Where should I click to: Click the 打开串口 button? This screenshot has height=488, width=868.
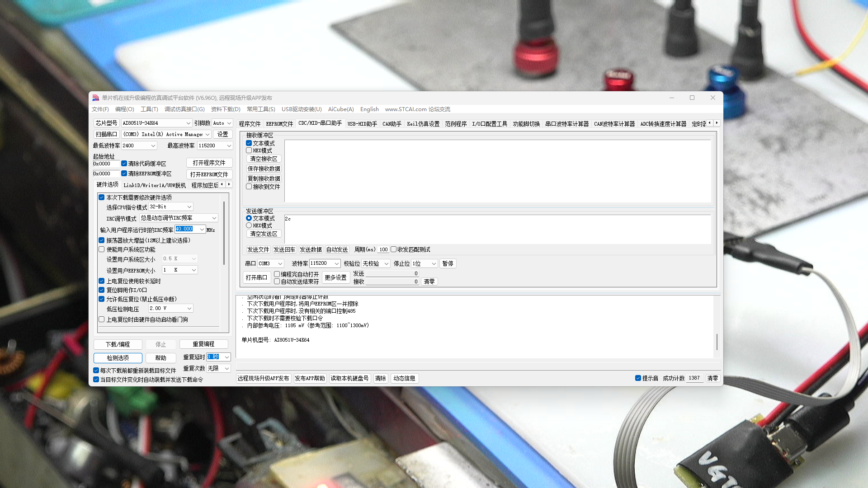point(256,277)
